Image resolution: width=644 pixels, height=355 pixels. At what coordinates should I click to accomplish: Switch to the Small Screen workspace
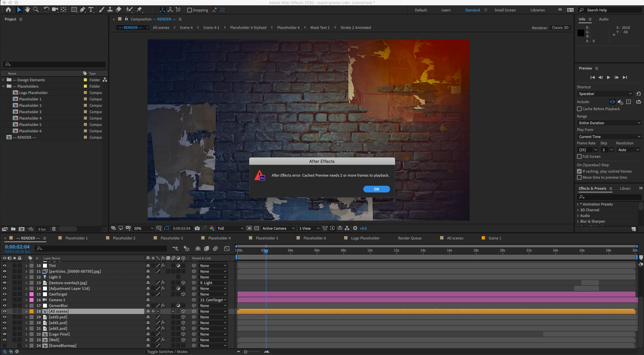(x=505, y=10)
